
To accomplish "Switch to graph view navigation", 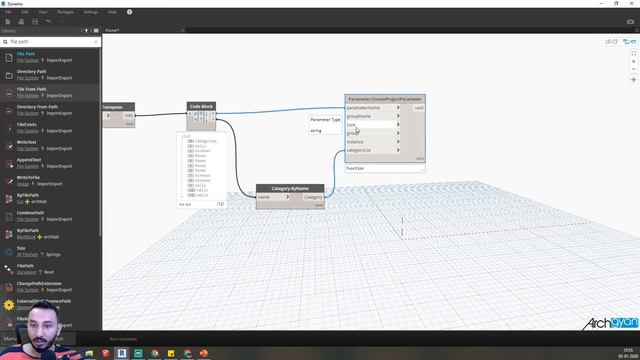I will 629,42.
